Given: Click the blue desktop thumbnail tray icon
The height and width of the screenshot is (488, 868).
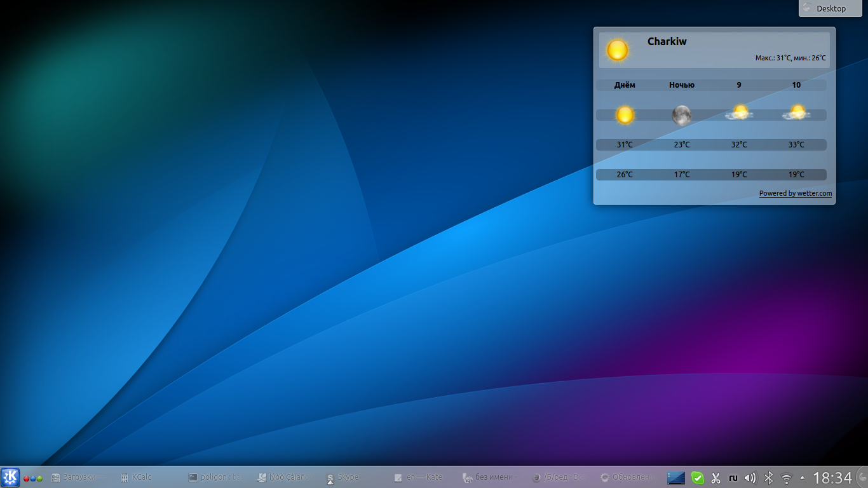Looking at the screenshot, I should pos(676,478).
